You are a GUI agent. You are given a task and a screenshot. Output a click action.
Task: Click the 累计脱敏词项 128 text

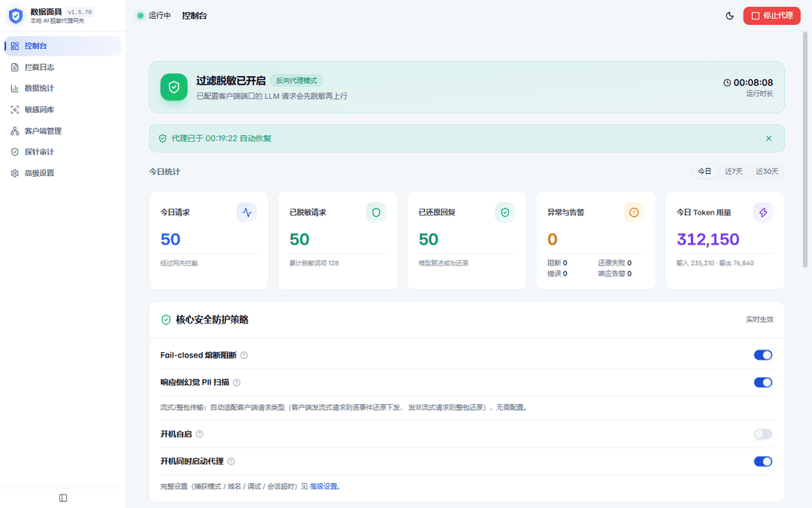point(314,263)
